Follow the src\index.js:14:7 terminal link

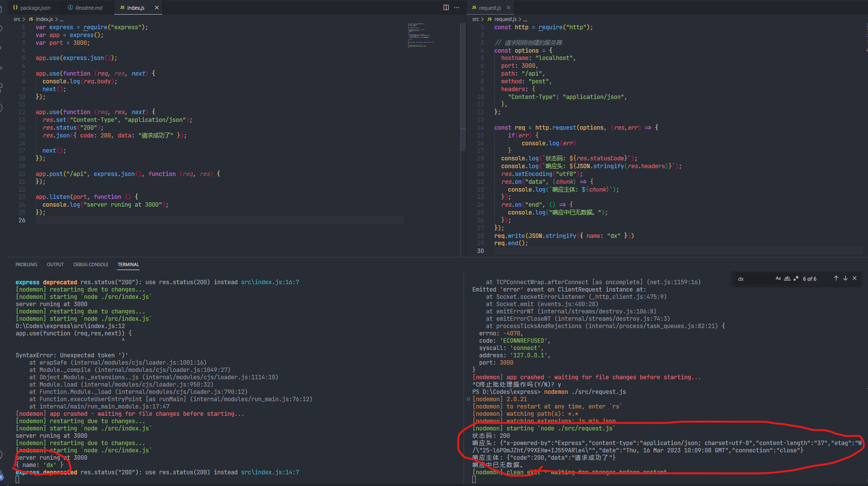click(270, 472)
